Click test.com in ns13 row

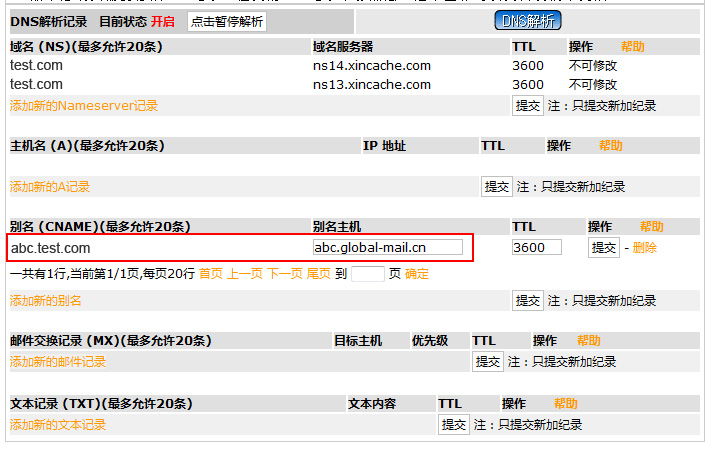click(x=36, y=85)
